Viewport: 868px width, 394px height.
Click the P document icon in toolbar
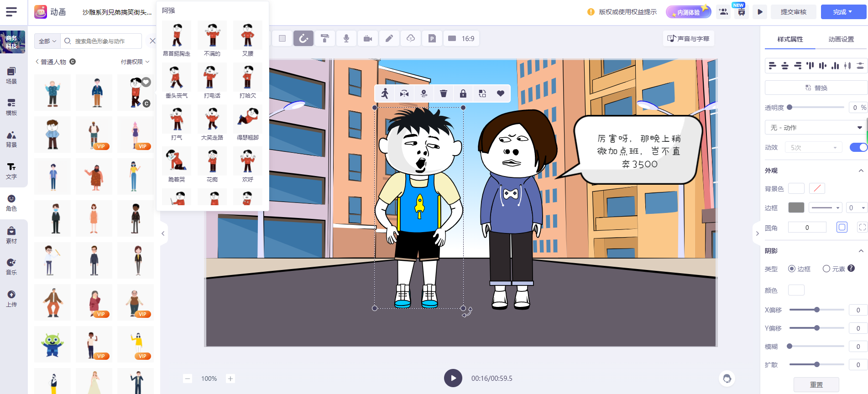tap(432, 39)
